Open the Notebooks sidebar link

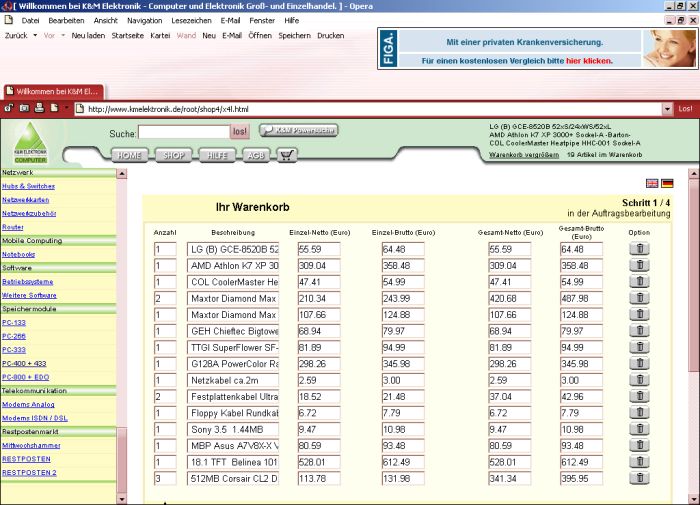pyautogui.click(x=18, y=255)
